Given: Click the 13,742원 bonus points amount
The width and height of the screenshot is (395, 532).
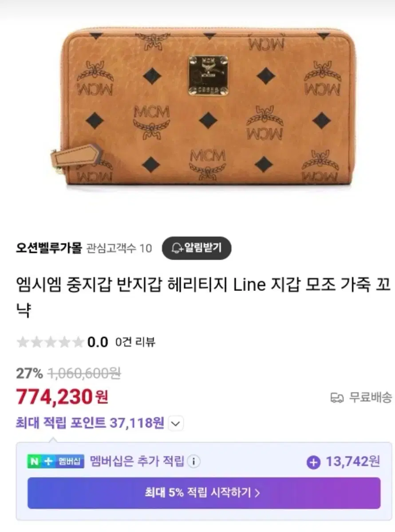Looking at the screenshot, I should (353, 462).
